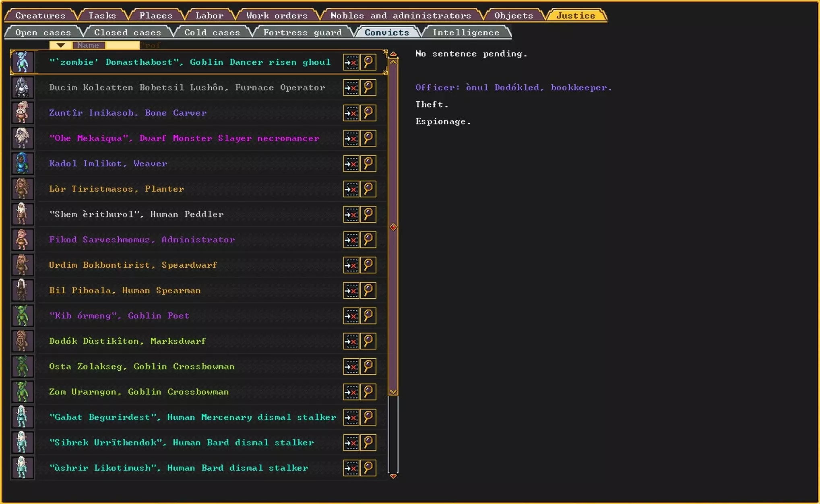Screen dimensions: 820x504
Task: Click magnifier icon on Ohe Mekaiqua row
Action: 368,138
